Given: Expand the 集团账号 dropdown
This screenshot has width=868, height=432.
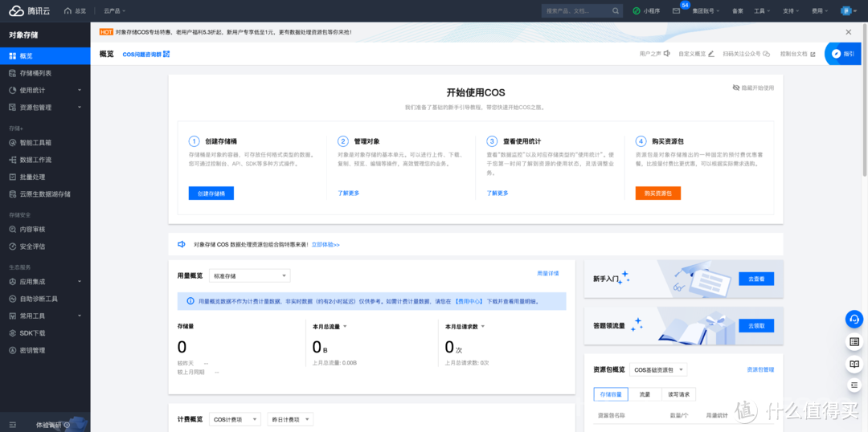Looking at the screenshot, I should [x=706, y=10].
